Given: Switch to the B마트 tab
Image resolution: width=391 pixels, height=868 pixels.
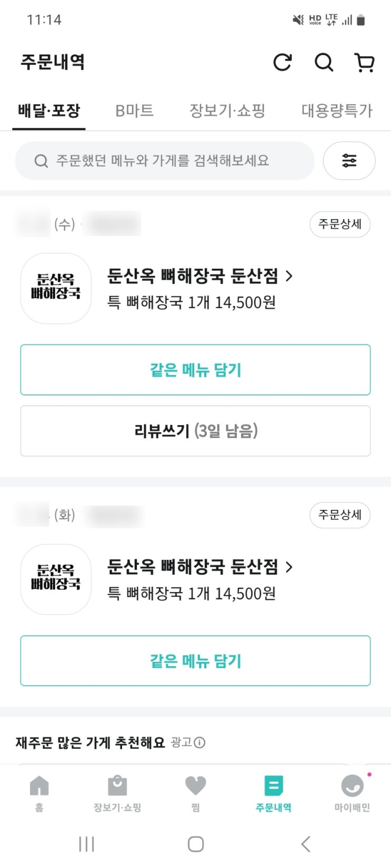Looking at the screenshot, I should click(134, 110).
